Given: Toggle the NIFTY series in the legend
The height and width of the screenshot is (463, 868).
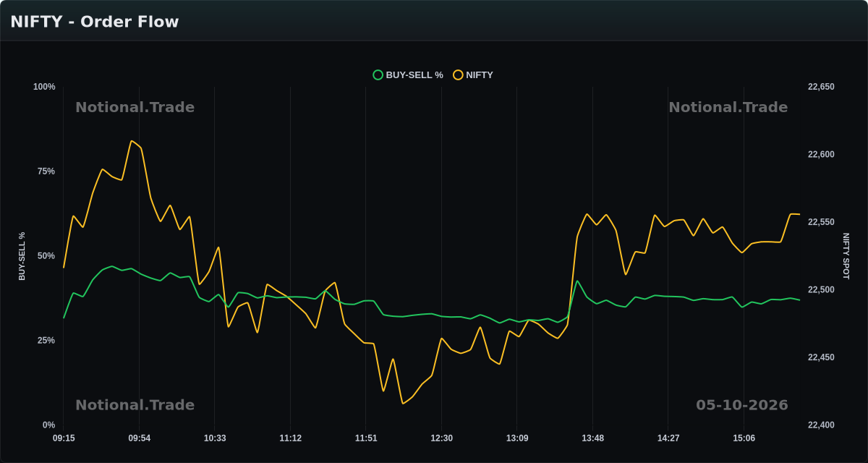Looking at the screenshot, I should 473,75.
